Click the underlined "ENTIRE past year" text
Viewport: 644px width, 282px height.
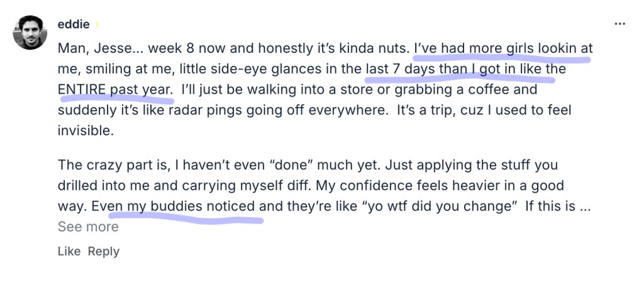pos(114,90)
